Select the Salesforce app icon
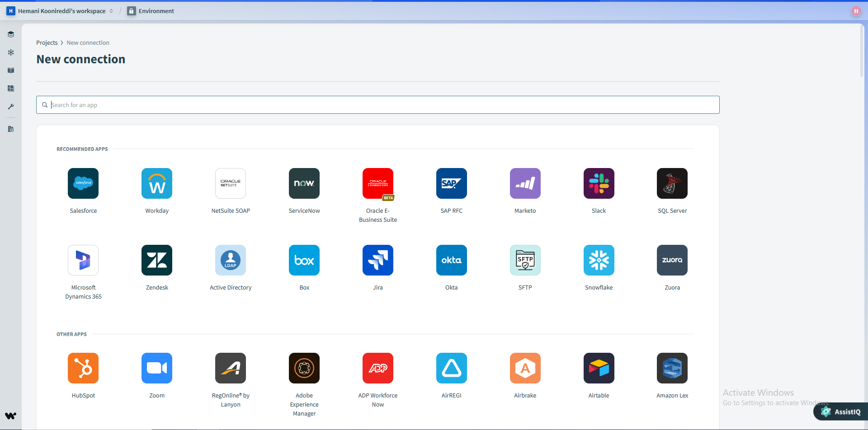 pos(83,183)
